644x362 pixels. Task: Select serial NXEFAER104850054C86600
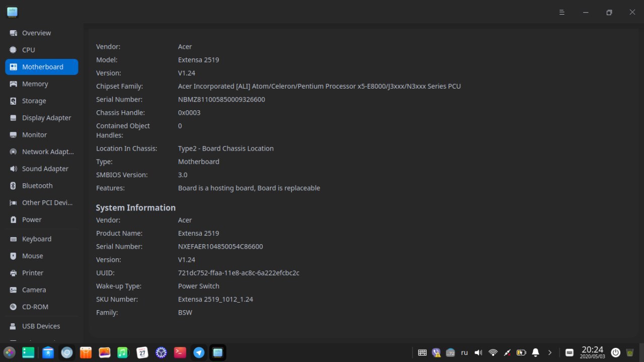tap(220, 247)
